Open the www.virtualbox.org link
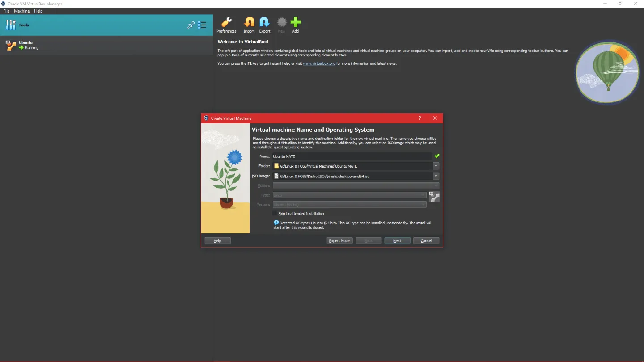The height and width of the screenshot is (362, 644). (x=319, y=63)
